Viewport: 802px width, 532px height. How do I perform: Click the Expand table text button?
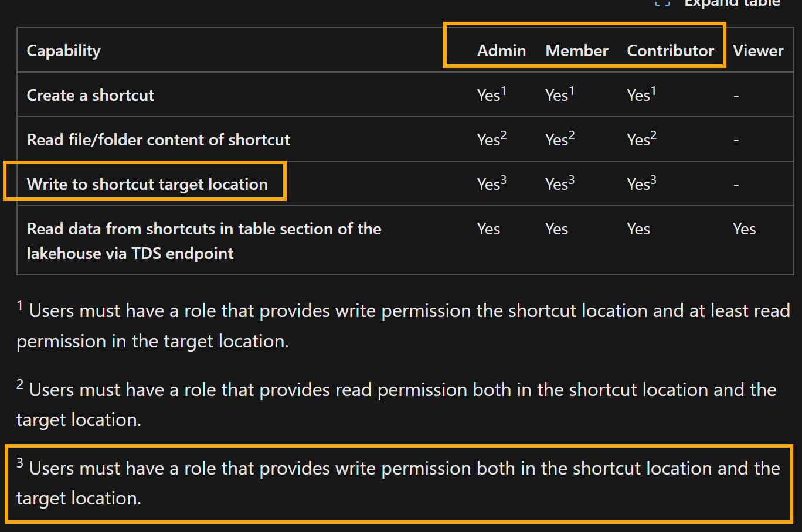732,3
